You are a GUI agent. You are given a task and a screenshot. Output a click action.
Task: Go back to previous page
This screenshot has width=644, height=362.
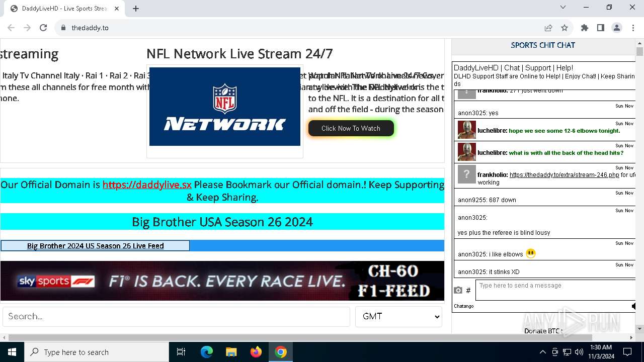point(11,28)
